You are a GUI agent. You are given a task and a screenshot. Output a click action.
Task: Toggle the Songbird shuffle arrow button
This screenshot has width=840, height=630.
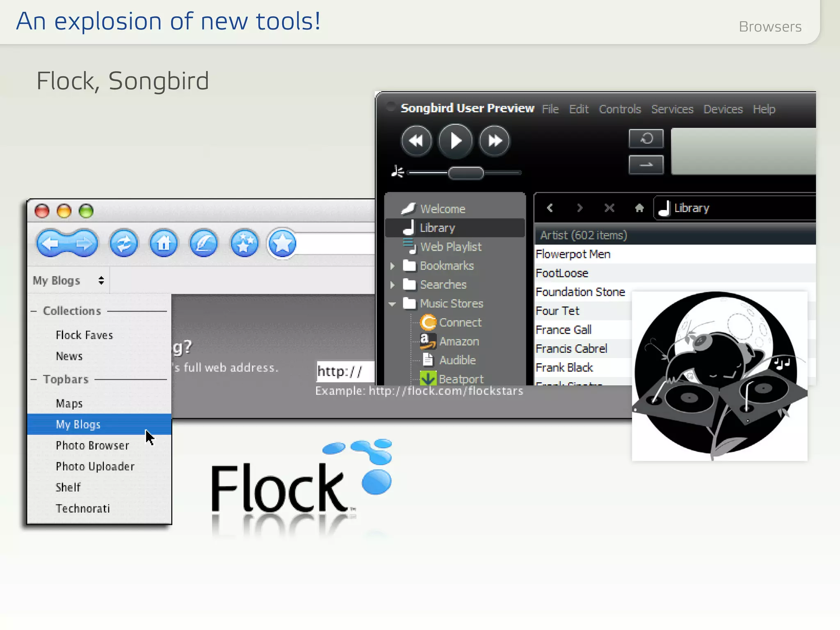click(x=646, y=165)
